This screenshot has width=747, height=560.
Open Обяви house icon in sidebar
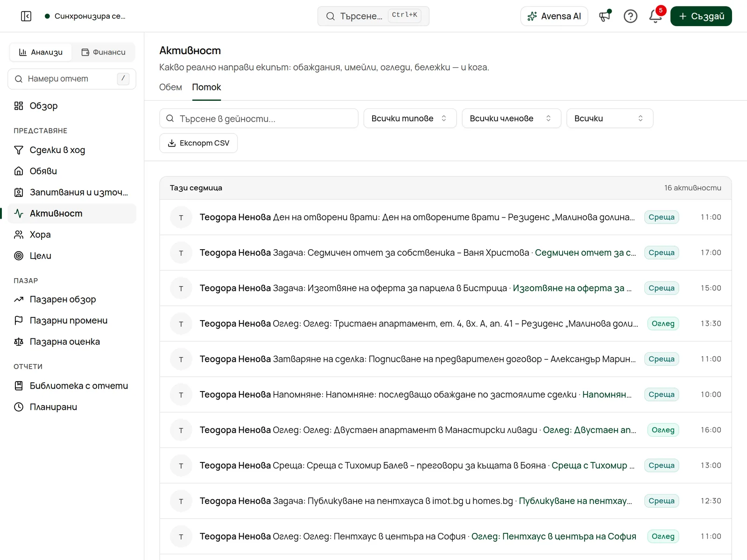click(19, 171)
